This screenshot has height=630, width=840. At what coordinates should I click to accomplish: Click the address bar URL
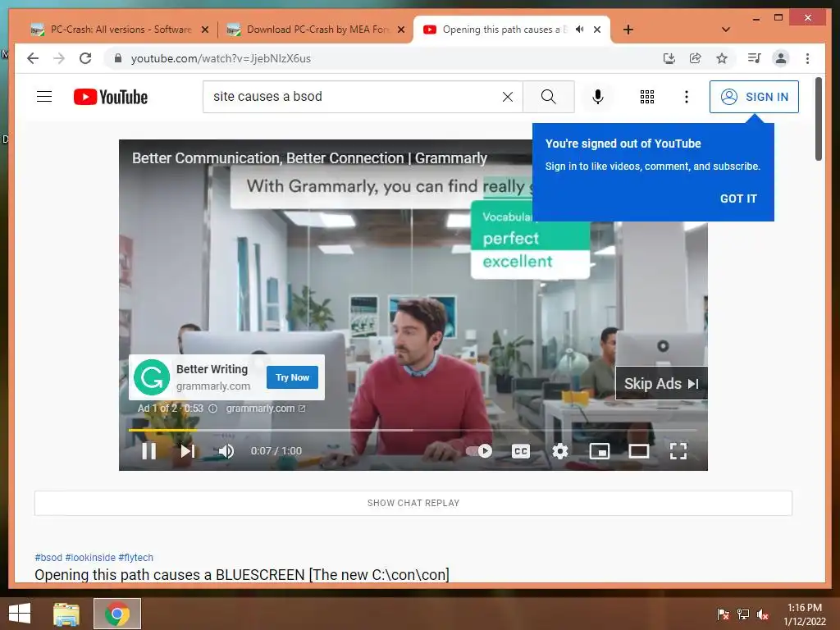[221, 58]
